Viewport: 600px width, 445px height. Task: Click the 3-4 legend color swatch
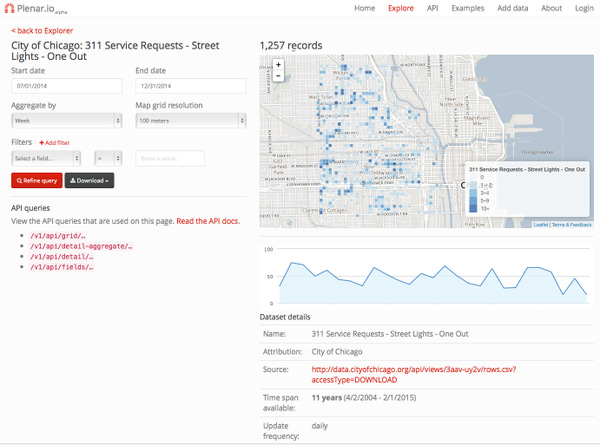tap(473, 193)
